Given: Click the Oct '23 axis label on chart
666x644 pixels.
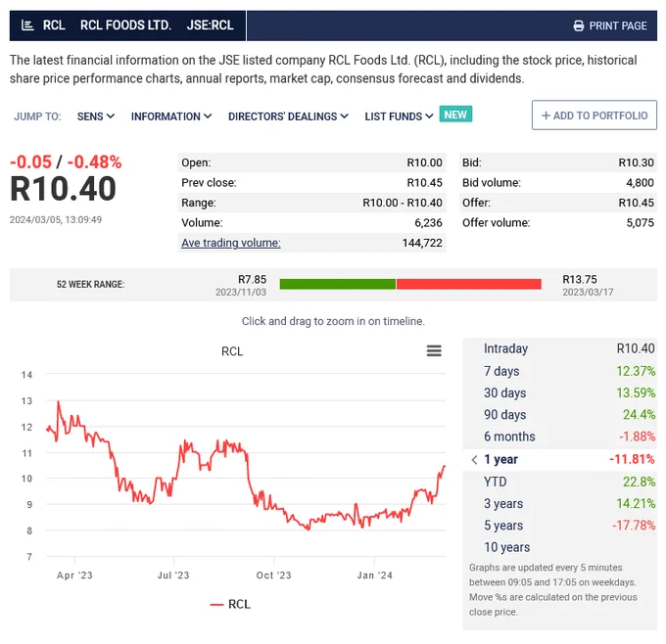Looking at the screenshot, I should (273, 575).
